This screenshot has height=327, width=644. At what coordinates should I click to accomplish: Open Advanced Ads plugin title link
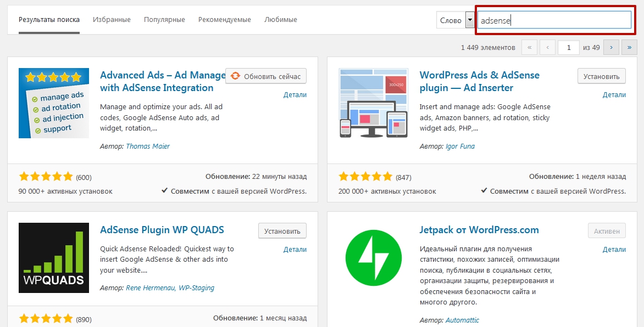click(x=163, y=81)
